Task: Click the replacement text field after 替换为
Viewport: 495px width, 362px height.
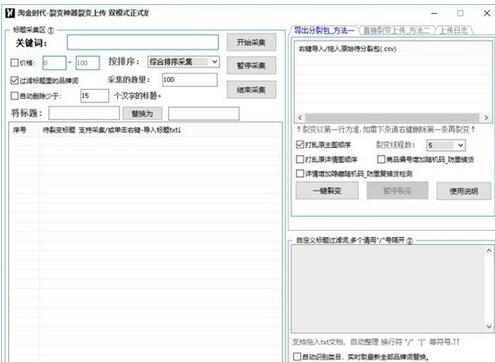Action: pyautogui.click(x=204, y=113)
